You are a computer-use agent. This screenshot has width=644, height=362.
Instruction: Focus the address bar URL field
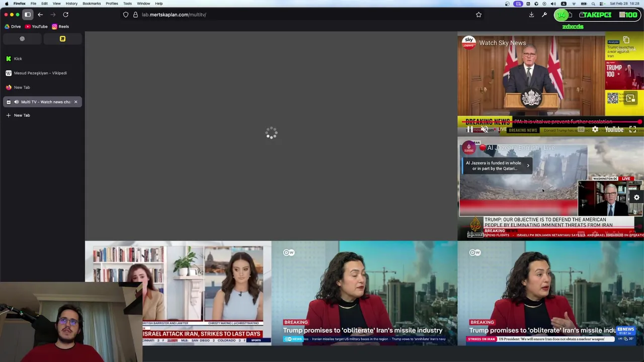click(302, 15)
